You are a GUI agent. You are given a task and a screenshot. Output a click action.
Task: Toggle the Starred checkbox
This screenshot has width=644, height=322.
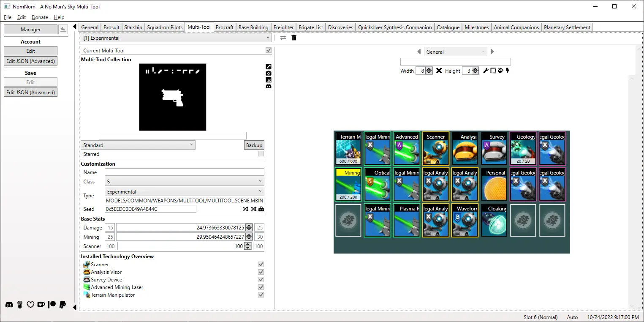pyautogui.click(x=261, y=154)
